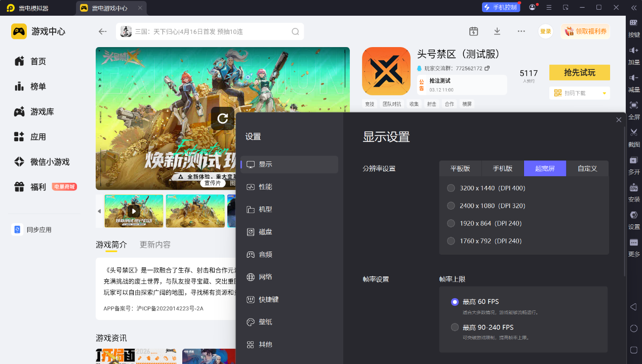Open the hamburger menu in title bar
Viewport: 642px width, 364px height.
[x=549, y=8]
